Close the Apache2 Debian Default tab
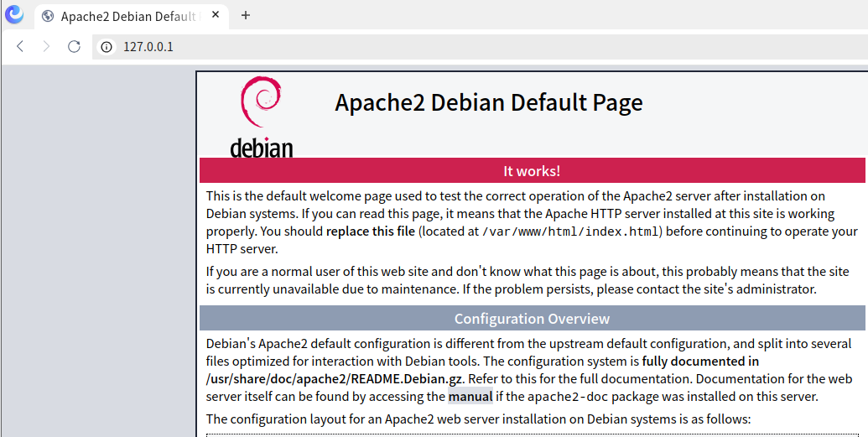This screenshot has height=437, width=868. [x=216, y=15]
